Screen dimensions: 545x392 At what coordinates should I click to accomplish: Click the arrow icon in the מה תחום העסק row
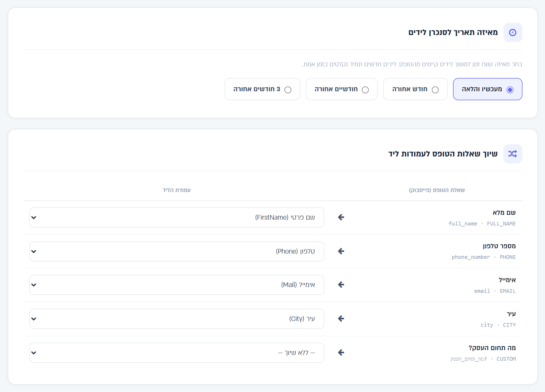tap(341, 352)
